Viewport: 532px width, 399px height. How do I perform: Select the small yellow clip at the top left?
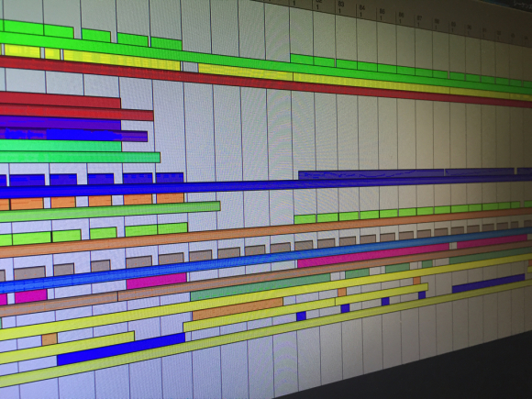click(52, 53)
